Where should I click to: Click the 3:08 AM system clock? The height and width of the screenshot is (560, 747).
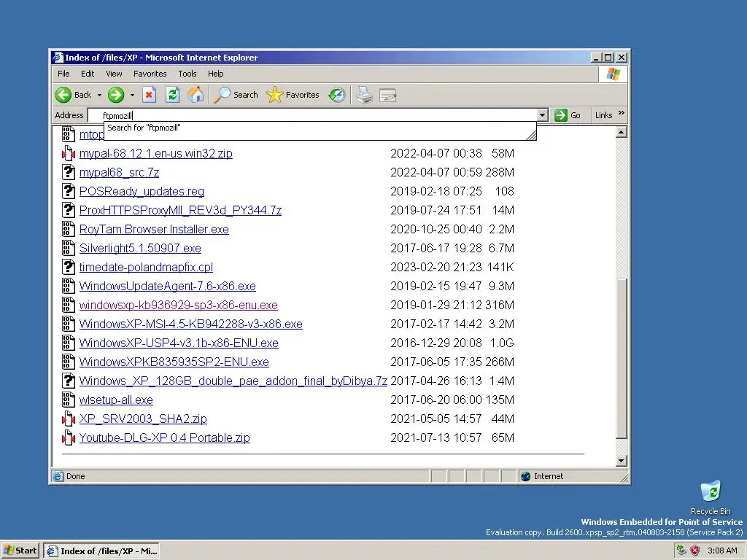coord(722,551)
